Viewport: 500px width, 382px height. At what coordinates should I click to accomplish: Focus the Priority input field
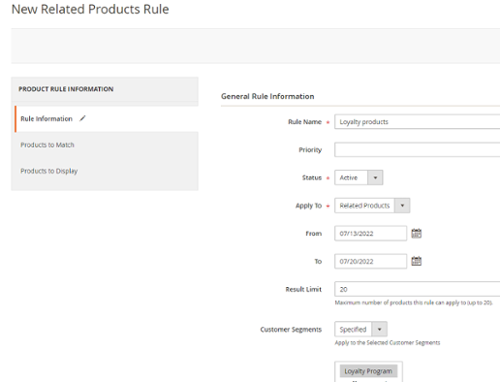pos(417,150)
